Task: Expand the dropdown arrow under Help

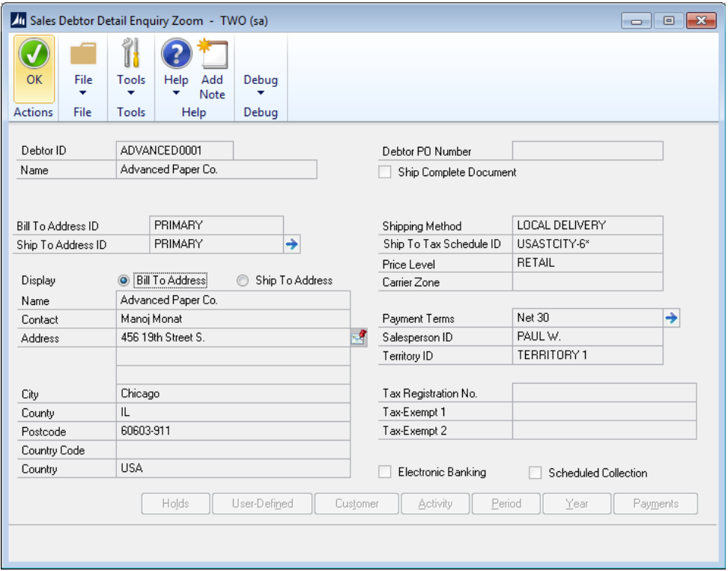Action: pos(177,94)
